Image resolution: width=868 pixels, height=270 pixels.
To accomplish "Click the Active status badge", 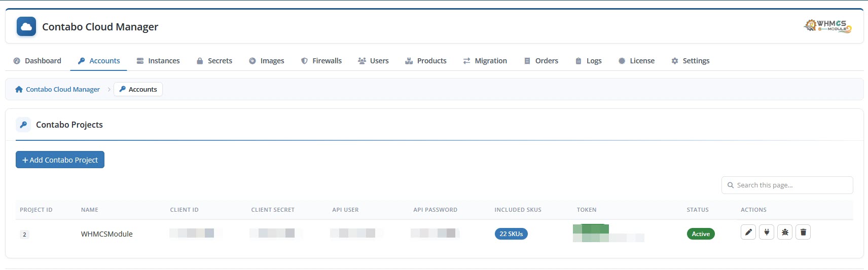I will (701, 234).
